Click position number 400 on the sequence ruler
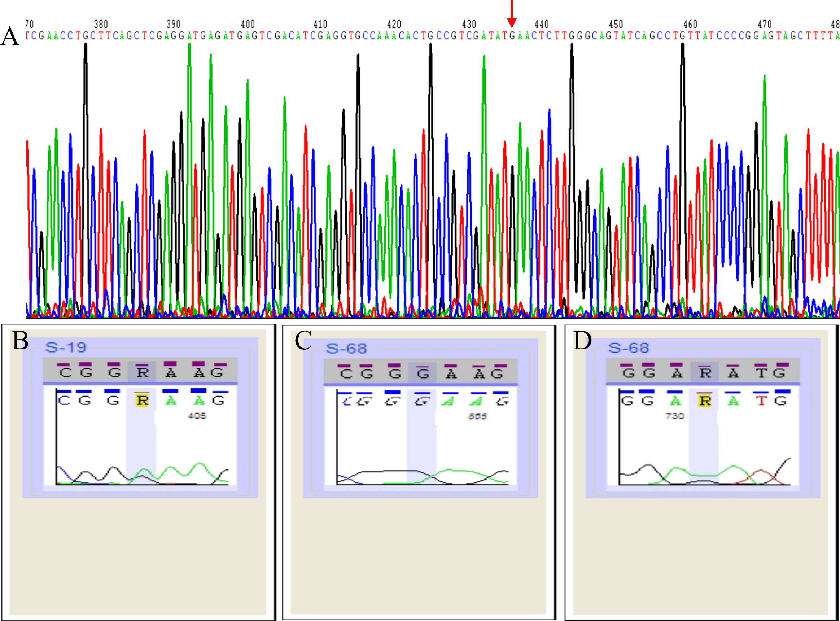840x621 pixels. 248,25
